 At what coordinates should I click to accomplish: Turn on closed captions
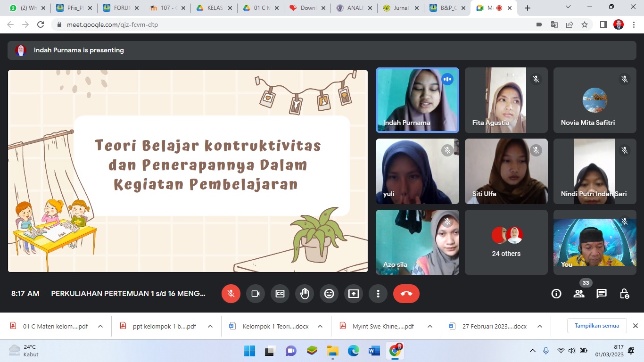pyautogui.click(x=280, y=294)
